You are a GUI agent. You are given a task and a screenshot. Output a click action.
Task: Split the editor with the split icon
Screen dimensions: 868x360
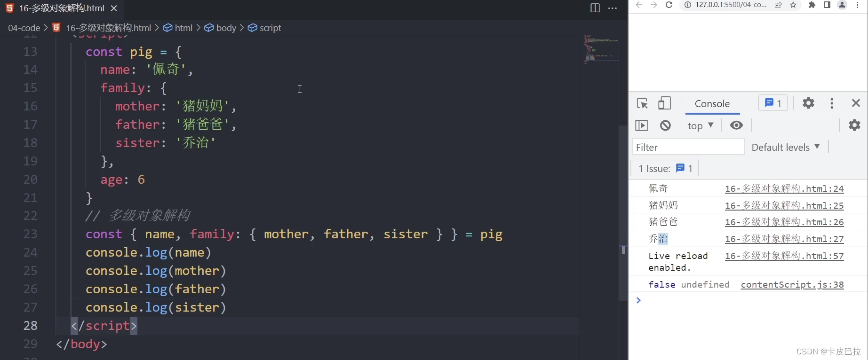coord(595,8)
